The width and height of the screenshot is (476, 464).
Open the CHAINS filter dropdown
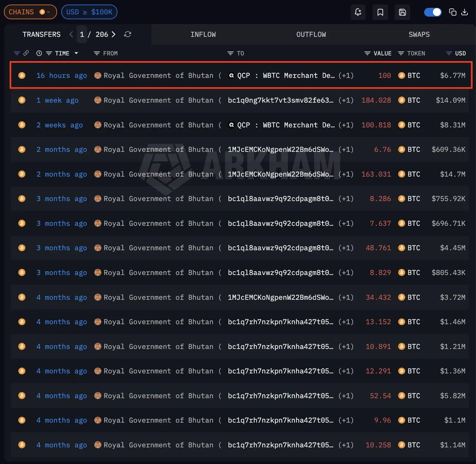click(30, 12)
